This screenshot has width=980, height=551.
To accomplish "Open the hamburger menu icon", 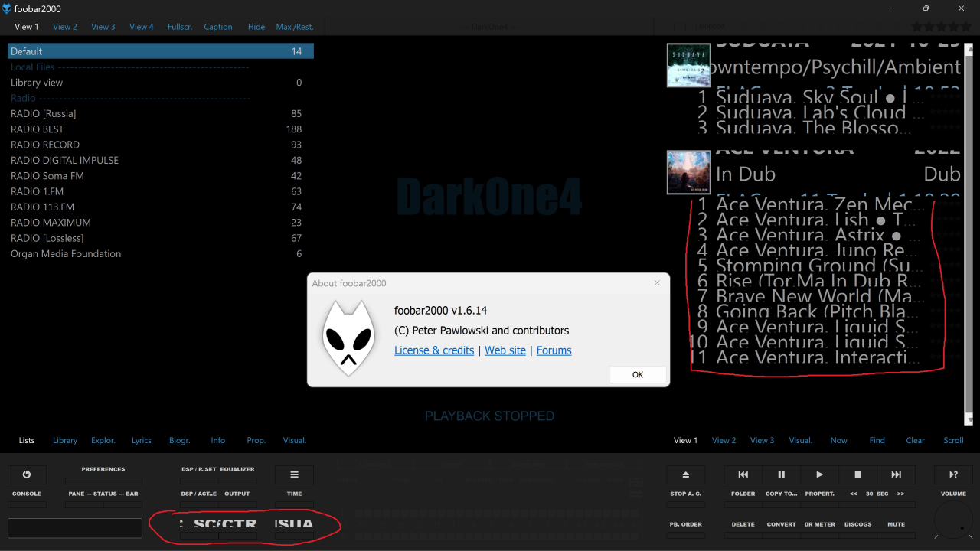I will pos(294,474).
